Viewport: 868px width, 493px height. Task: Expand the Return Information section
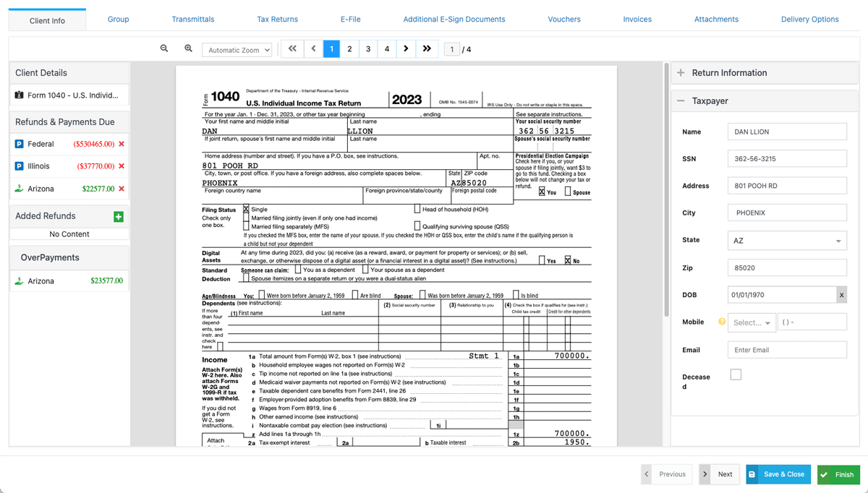[681, 73]
